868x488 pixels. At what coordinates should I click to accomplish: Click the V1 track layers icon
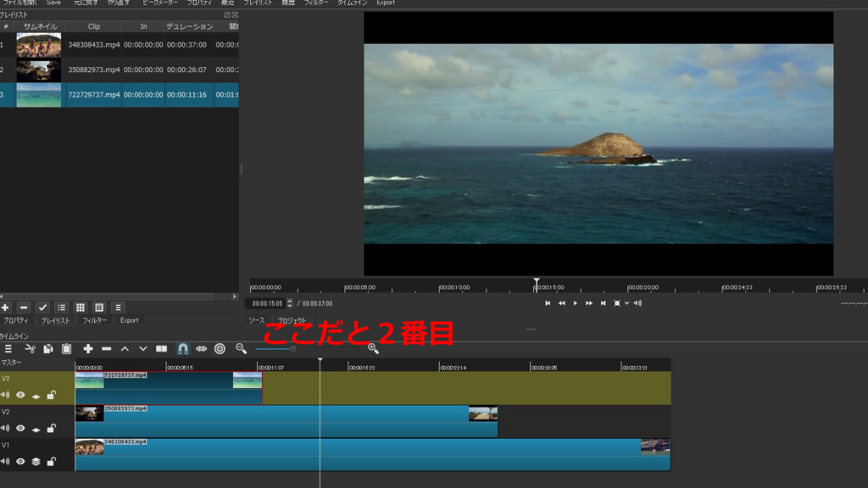click(x=36, y=462)
